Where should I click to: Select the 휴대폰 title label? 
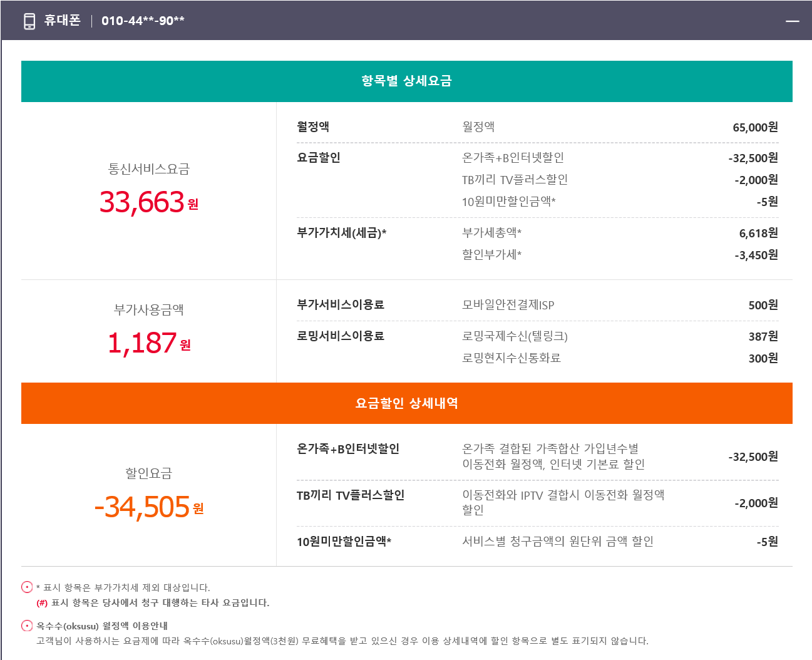(x=62, y=21)
